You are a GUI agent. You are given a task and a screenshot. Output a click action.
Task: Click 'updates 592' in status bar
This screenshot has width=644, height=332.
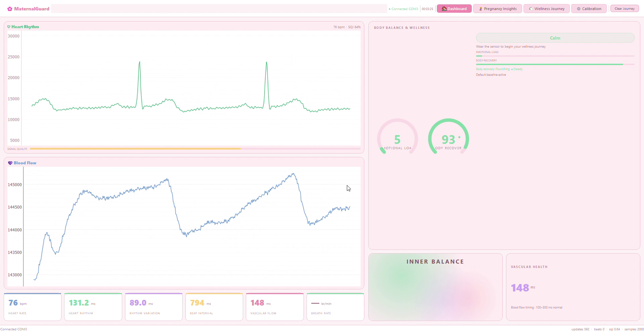click(580, 329)
